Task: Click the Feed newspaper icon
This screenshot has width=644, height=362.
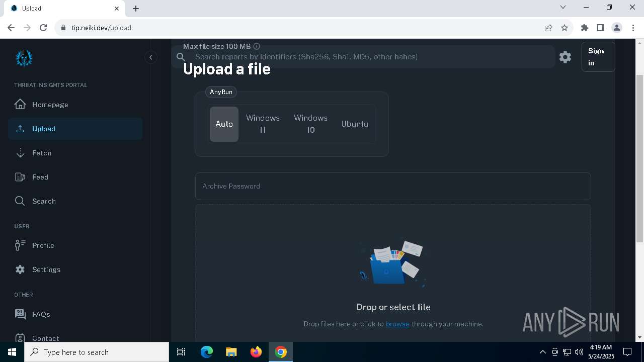Action: point(20,177)
